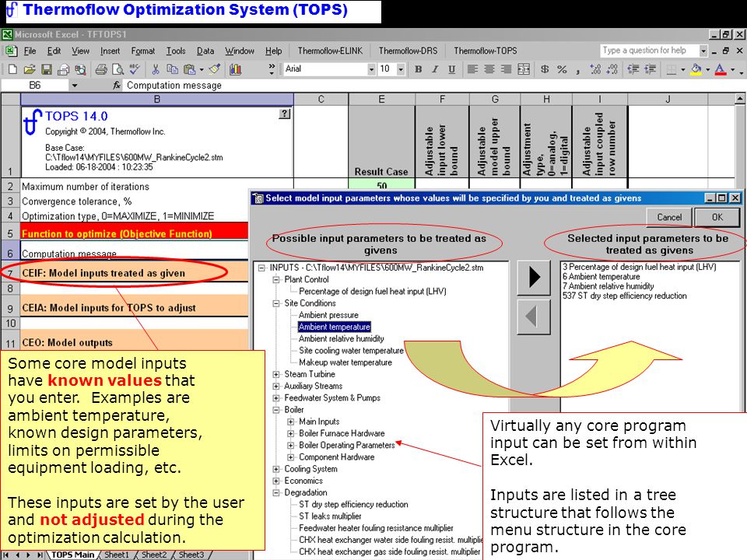The height and width of the screenshot is (560, 747).
Task: Expand the Steam Turbine tree node
Action: point(275,374)
